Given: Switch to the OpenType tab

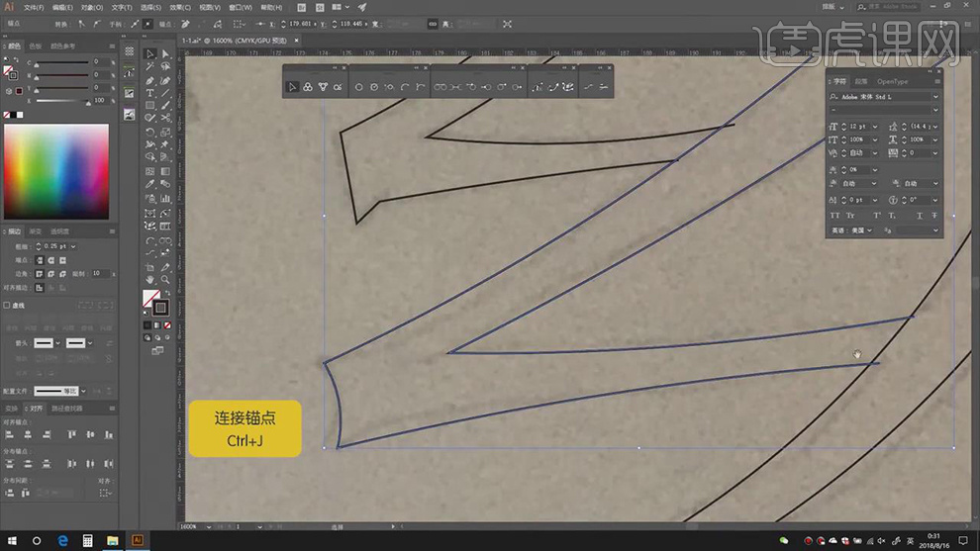Looking at the screenshot, I should (892, 81).
